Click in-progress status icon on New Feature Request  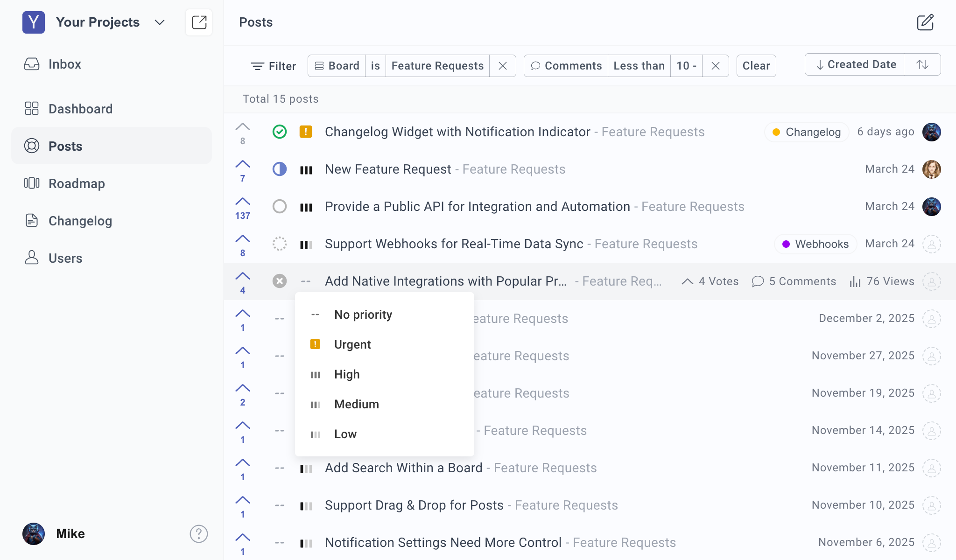click(279, 169)
